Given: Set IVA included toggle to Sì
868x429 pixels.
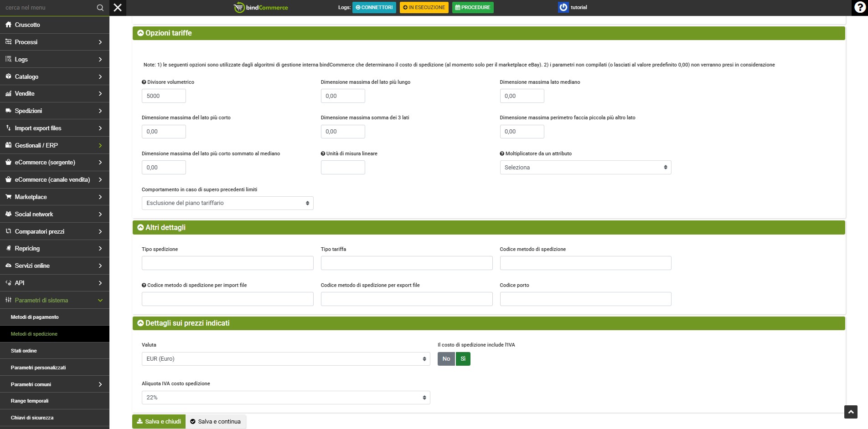Looking at the screenshot, I should click(463, 359).
